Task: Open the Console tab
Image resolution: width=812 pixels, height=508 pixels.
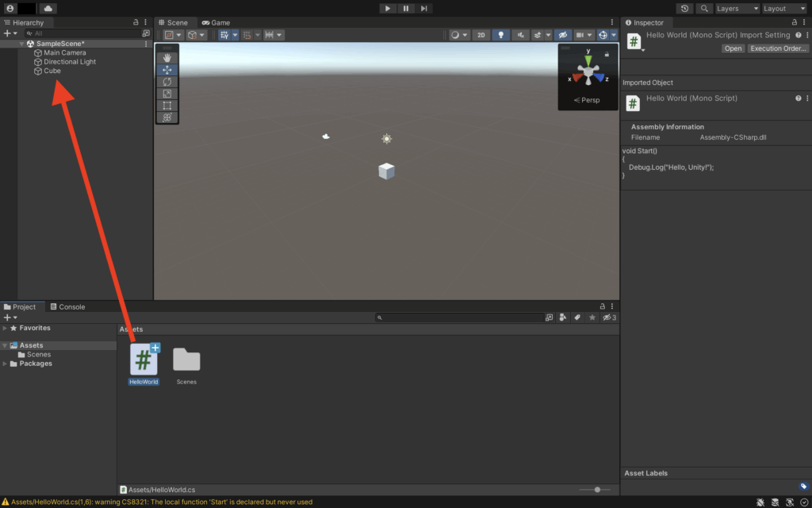Action: pos(67,307)
